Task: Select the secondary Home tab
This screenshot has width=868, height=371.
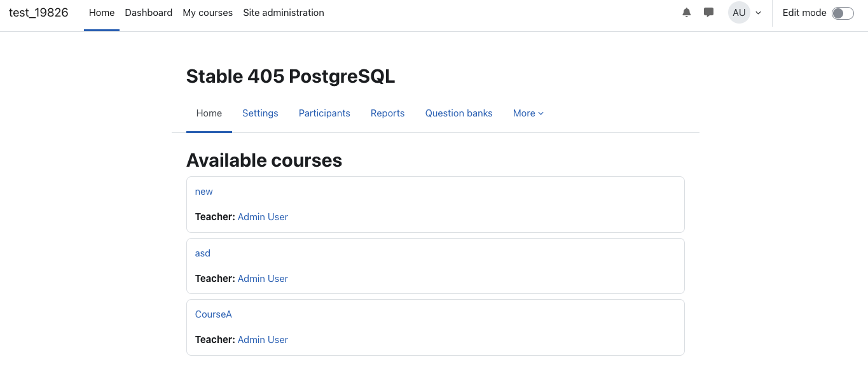Action: 209,113
